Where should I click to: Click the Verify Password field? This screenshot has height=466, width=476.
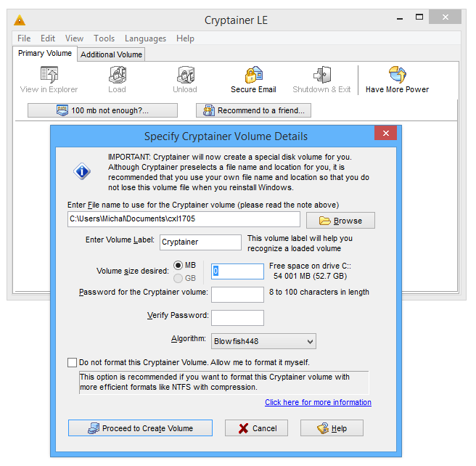coord(237,318)
